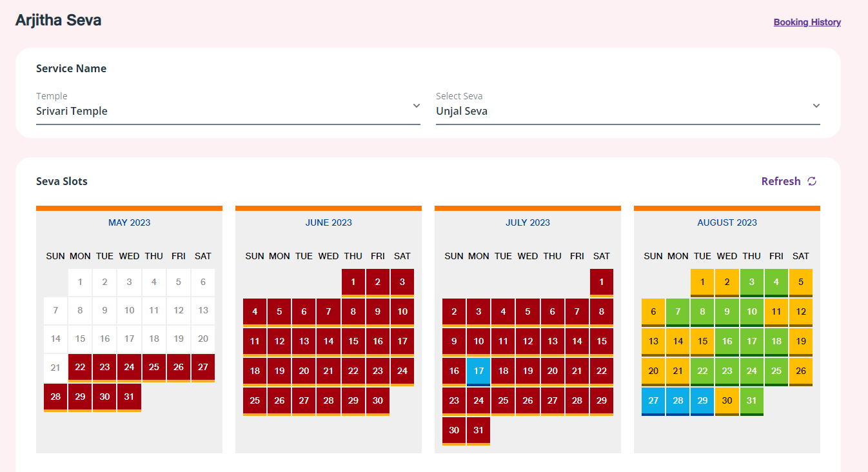Click the red July 31 date
The height and width of the screenshot is (472, 868).
(x=478, y=431)
